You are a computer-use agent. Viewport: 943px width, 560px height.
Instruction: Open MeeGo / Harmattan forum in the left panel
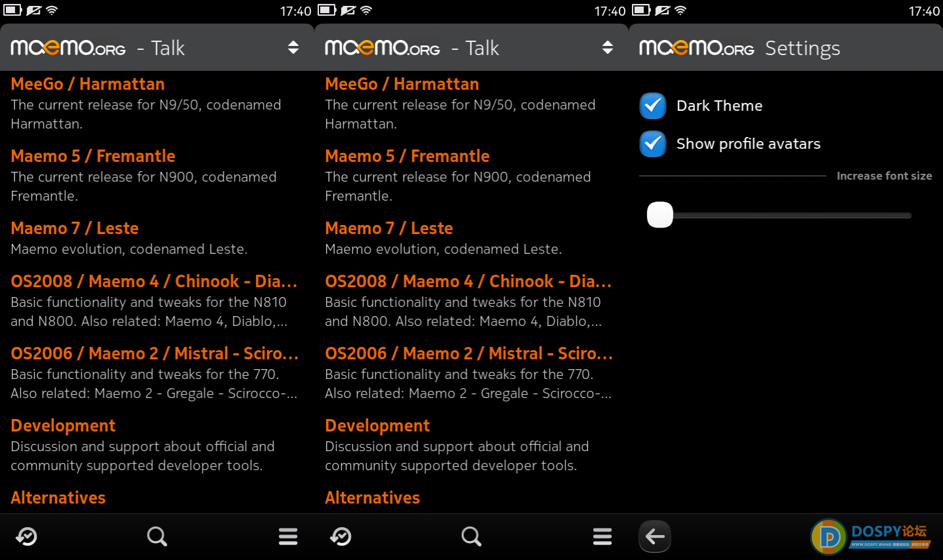pos(88,84)
